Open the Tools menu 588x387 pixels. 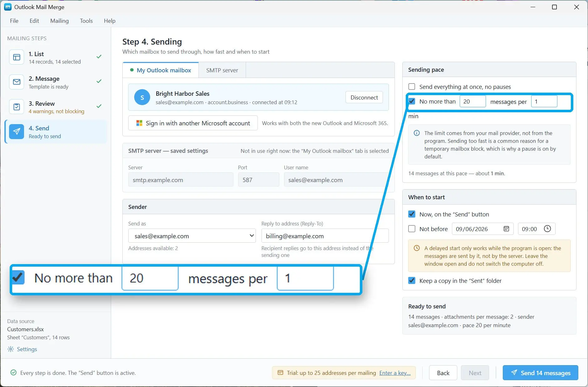pos(86,21)
